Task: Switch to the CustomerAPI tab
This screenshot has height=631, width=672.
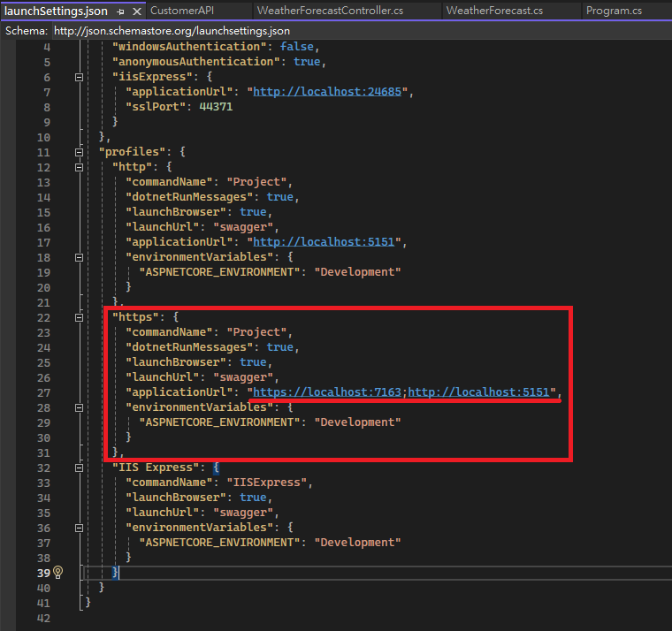Action: [x=182, y=11]
